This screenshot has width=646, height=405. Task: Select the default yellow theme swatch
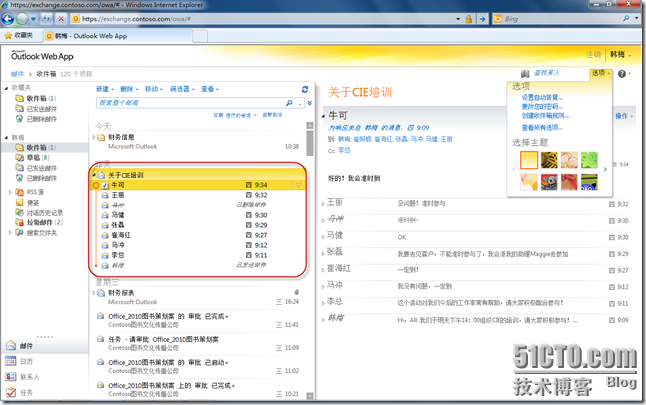point(529,160)
